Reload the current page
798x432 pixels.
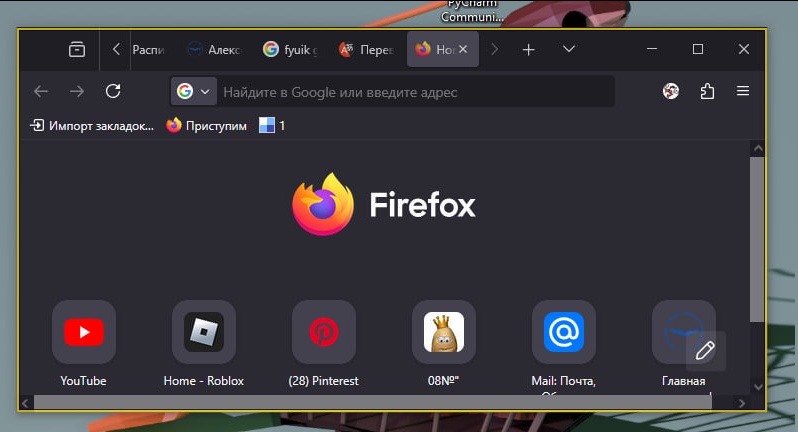tap(113, 91)
